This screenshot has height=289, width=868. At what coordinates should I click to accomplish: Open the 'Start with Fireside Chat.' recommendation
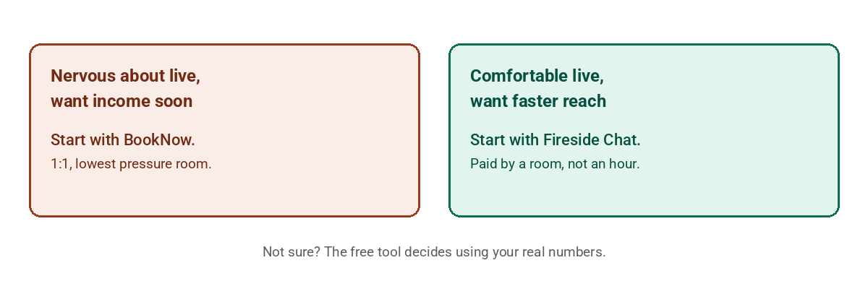click(x=556, y=139)
